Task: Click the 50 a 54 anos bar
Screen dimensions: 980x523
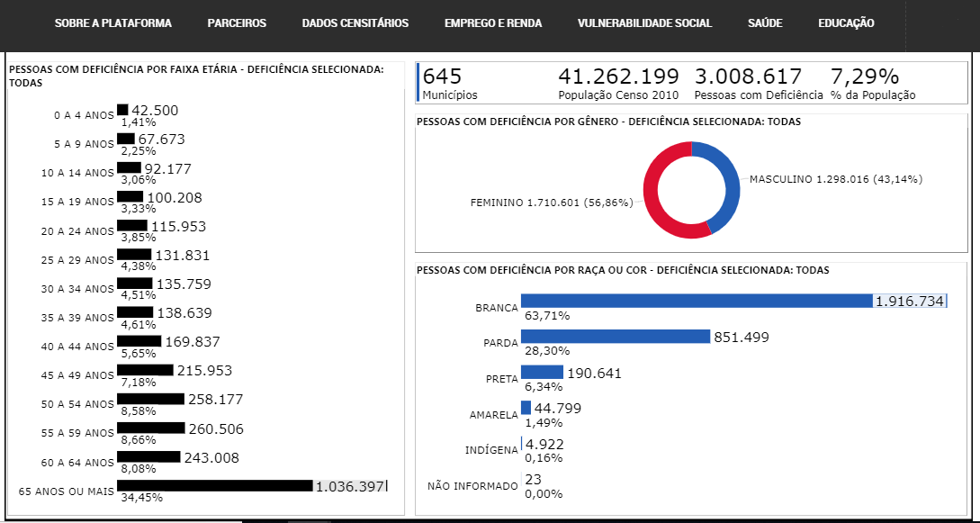Action: click(150, 399)
